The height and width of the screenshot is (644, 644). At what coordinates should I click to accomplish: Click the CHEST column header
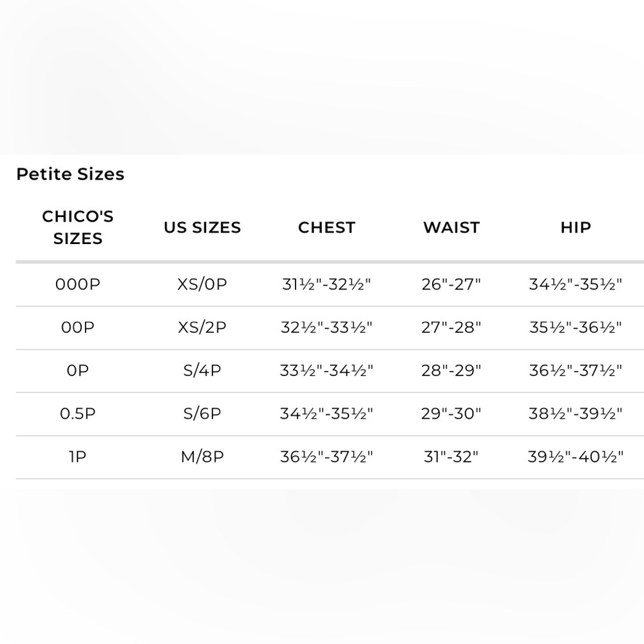click(x=327, y=227)
